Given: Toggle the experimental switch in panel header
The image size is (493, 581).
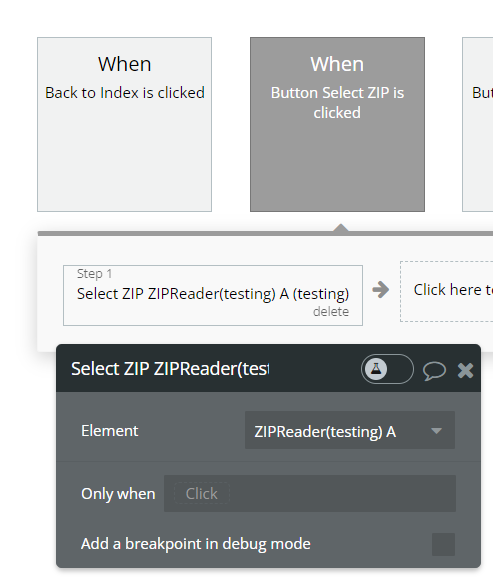Looking at the screenshot, I should tap(387, 369).
